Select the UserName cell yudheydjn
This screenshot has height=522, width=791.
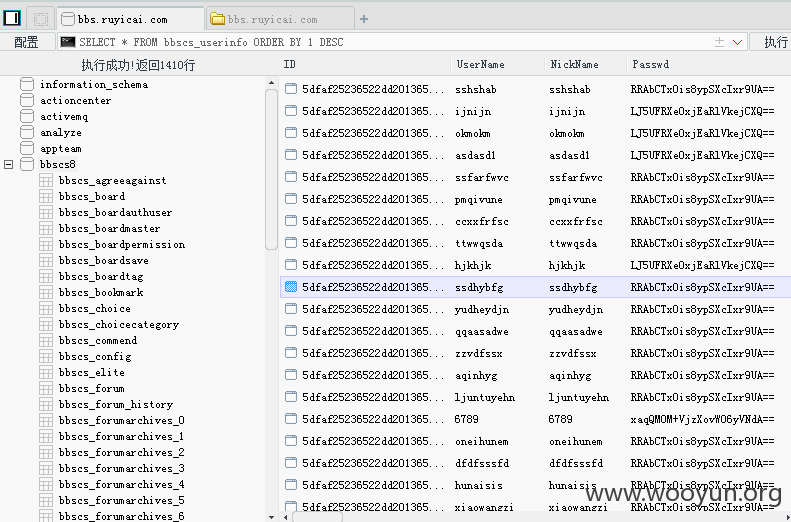tap(481, 309)
